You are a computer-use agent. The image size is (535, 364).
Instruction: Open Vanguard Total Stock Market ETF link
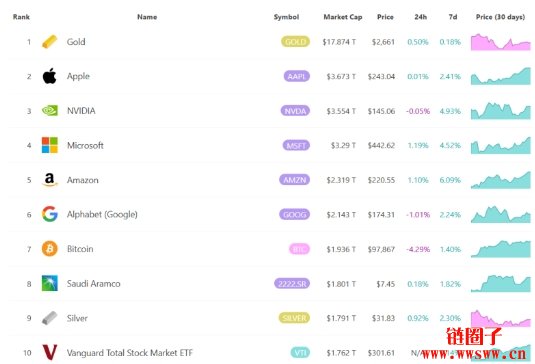click(x=130, y=353)
